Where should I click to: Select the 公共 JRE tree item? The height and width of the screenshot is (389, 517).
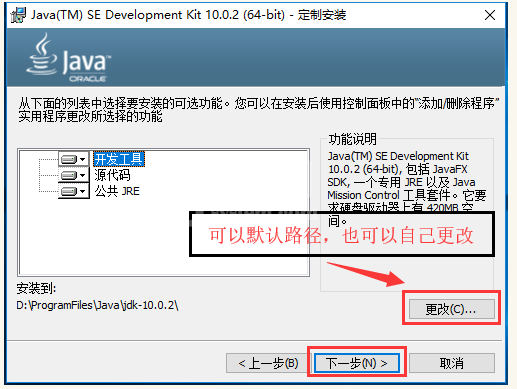point(117,191)
